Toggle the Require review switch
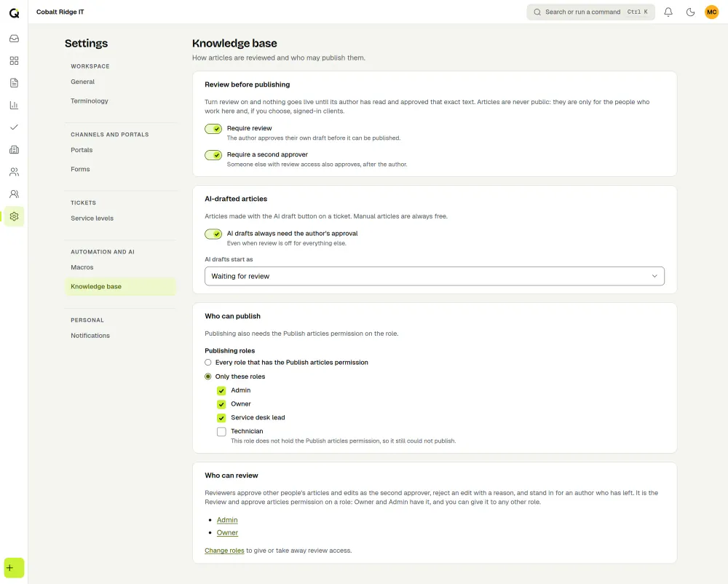Viewport: 728px width, 584px height. [x=213, y=129]
